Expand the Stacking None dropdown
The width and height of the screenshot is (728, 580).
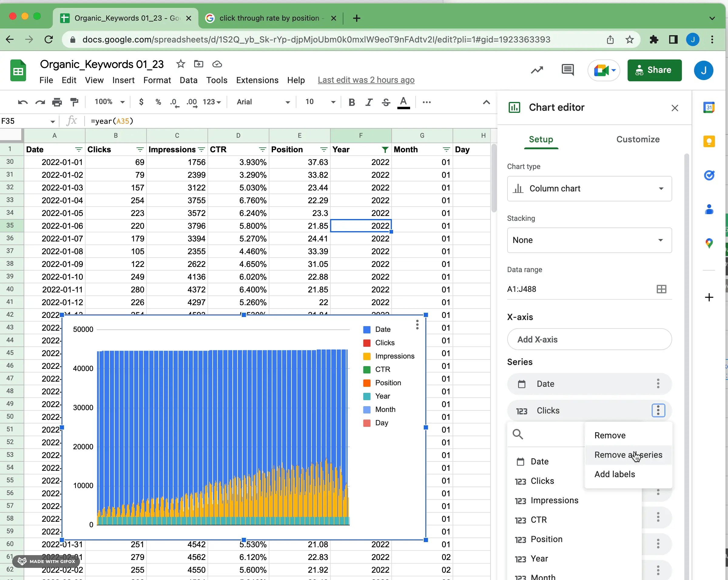[x=589, y=240]
